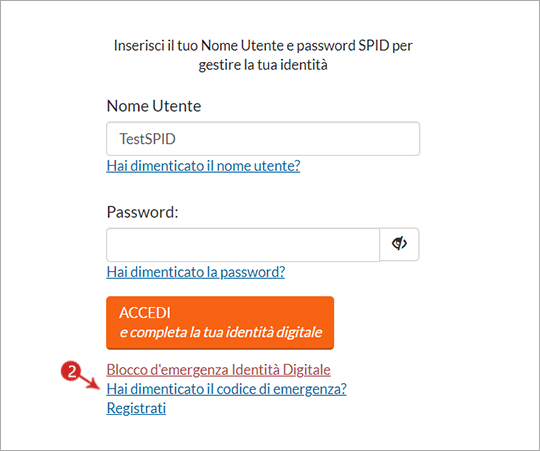Click the red arrow pointing at emergency code link

click(89, 382)
